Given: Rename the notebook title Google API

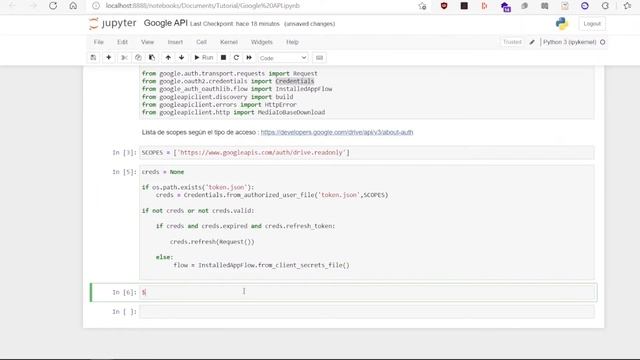Looking at the screenshot, I should [165, 23].
